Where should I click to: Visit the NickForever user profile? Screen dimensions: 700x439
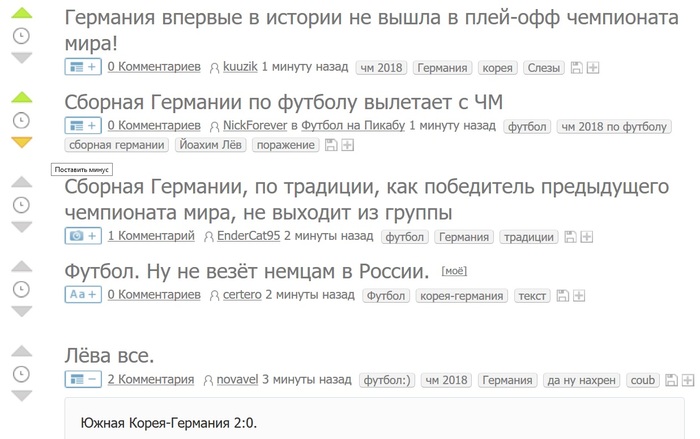click(255, 125)
